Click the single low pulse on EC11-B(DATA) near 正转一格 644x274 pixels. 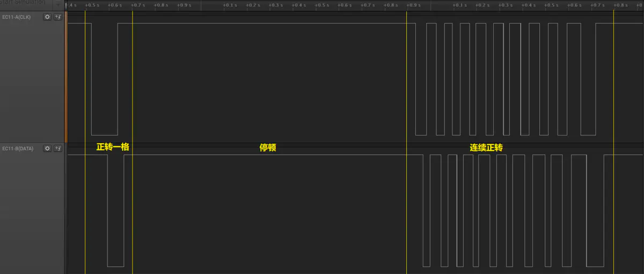(116, 211)
